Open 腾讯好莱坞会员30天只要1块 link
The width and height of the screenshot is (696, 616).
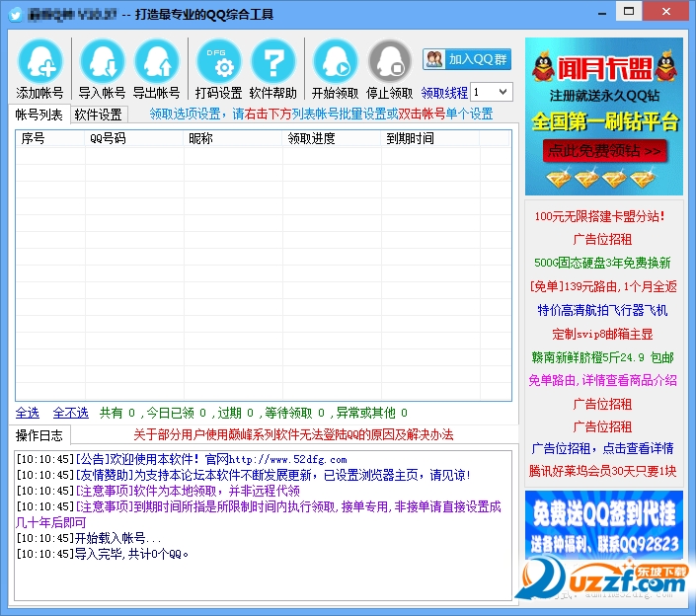tap(602, 471)
